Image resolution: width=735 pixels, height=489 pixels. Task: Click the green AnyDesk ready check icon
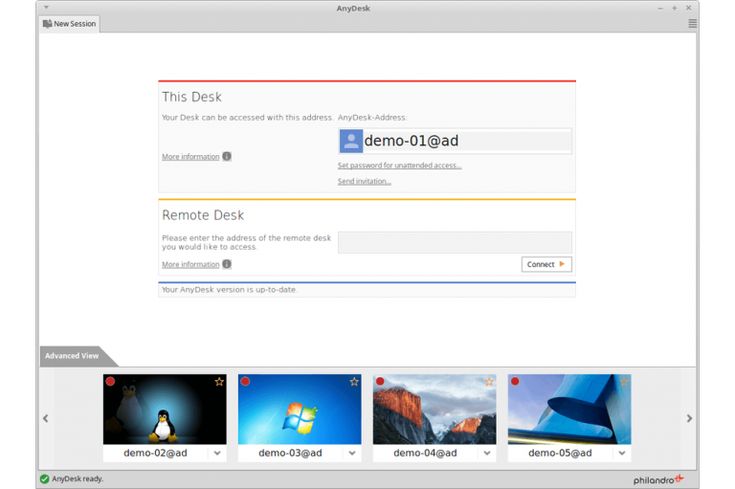[x=45, y=479]
